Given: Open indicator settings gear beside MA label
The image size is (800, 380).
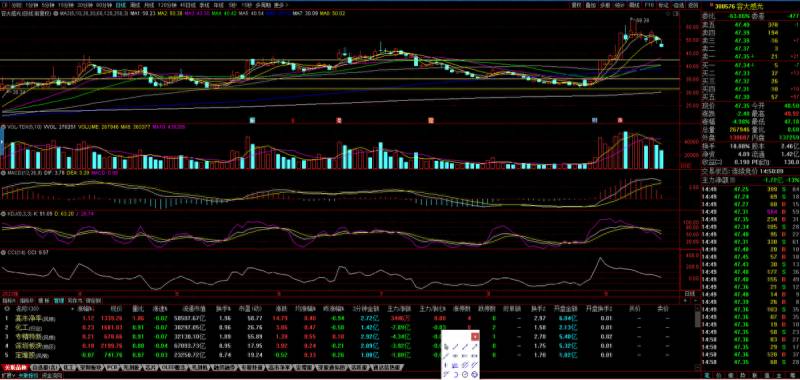Looking at the screenshot, I should coord(56,13).
